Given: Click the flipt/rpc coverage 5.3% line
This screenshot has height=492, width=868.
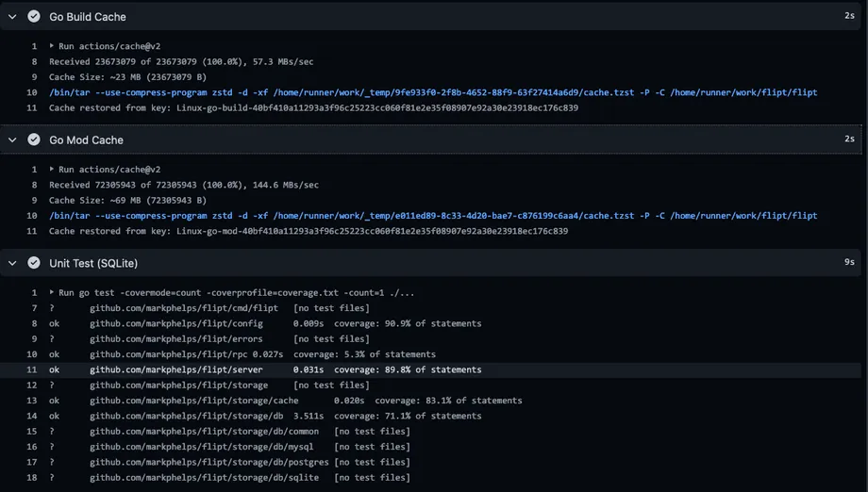Looking at the screenshot, I should tap(242, 354).
